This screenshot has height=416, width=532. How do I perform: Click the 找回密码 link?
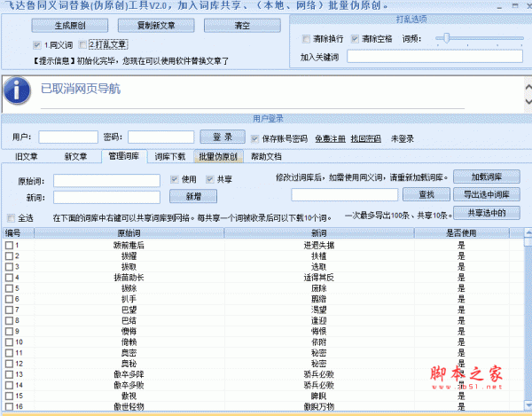tap(365, 139)
